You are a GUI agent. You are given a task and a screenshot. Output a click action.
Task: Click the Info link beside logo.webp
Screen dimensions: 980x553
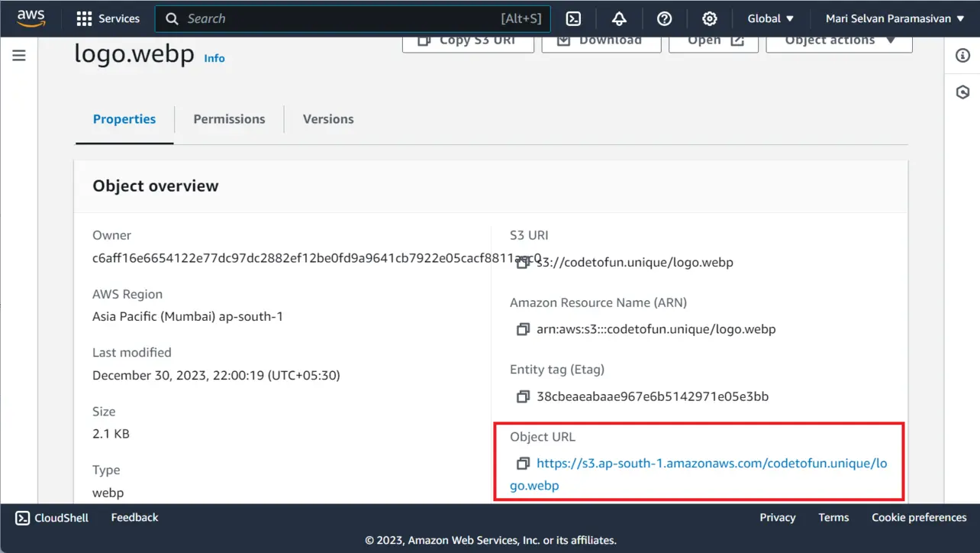pos(214,58)
